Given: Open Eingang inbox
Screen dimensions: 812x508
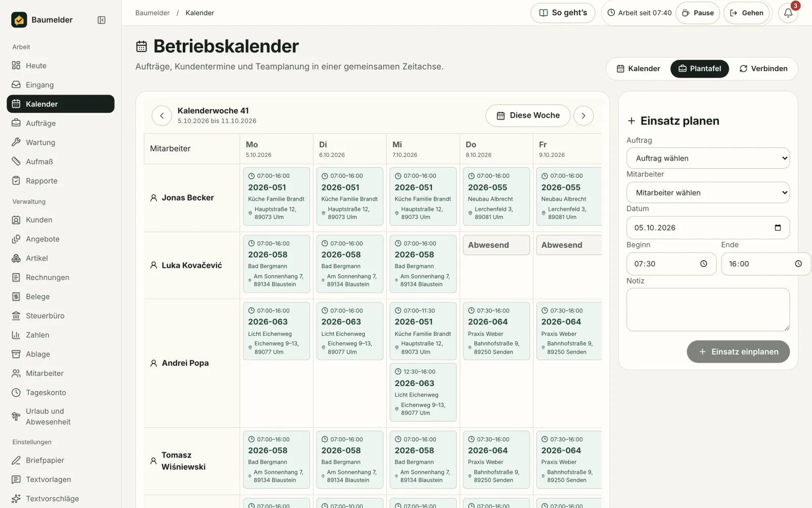Looking at the screenshot, I should tap(60, 85).
